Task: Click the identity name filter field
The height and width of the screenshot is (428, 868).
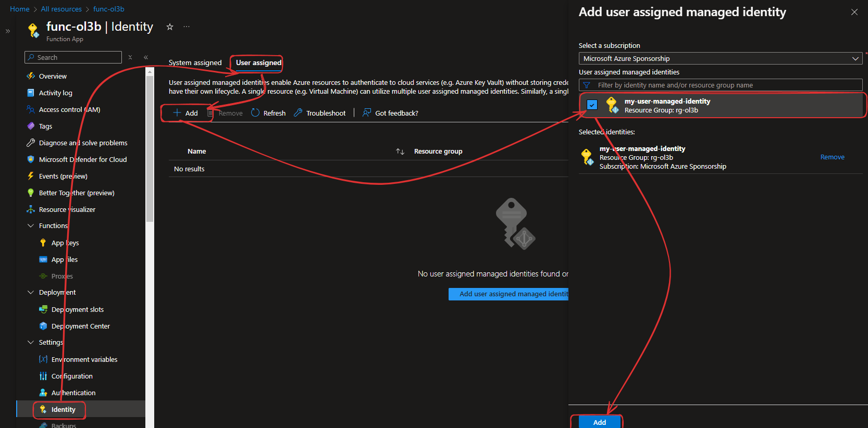Action: tap(721, 85)
